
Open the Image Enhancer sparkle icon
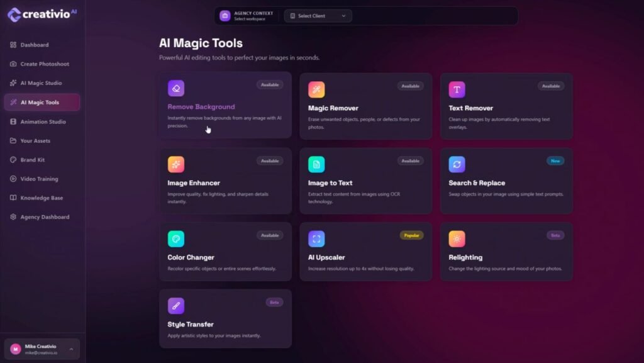[176, 165]
